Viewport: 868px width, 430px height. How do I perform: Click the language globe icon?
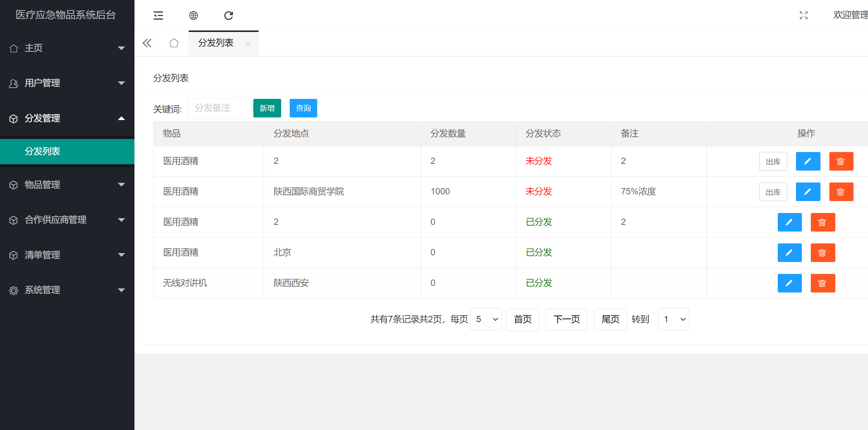pyautogui.click(x=193, y=15)
